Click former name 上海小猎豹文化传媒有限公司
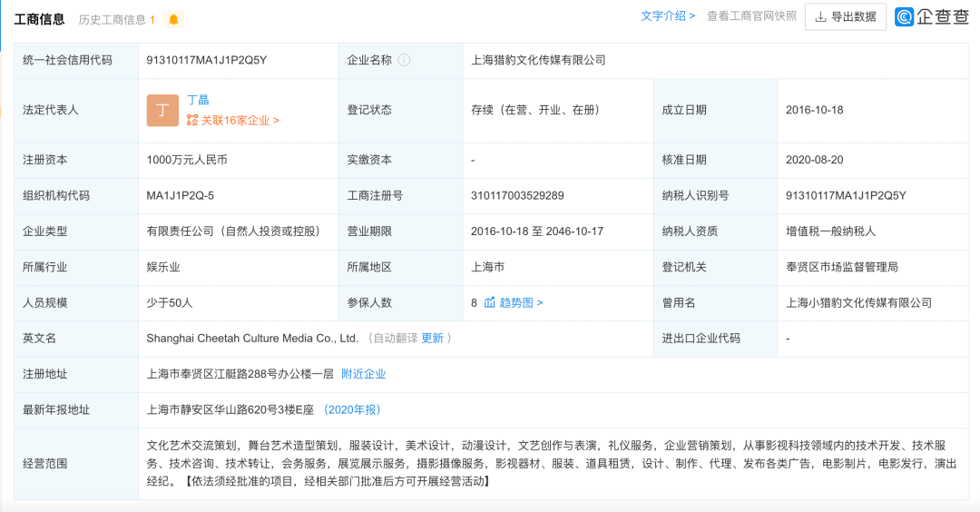 coord(858,302)
